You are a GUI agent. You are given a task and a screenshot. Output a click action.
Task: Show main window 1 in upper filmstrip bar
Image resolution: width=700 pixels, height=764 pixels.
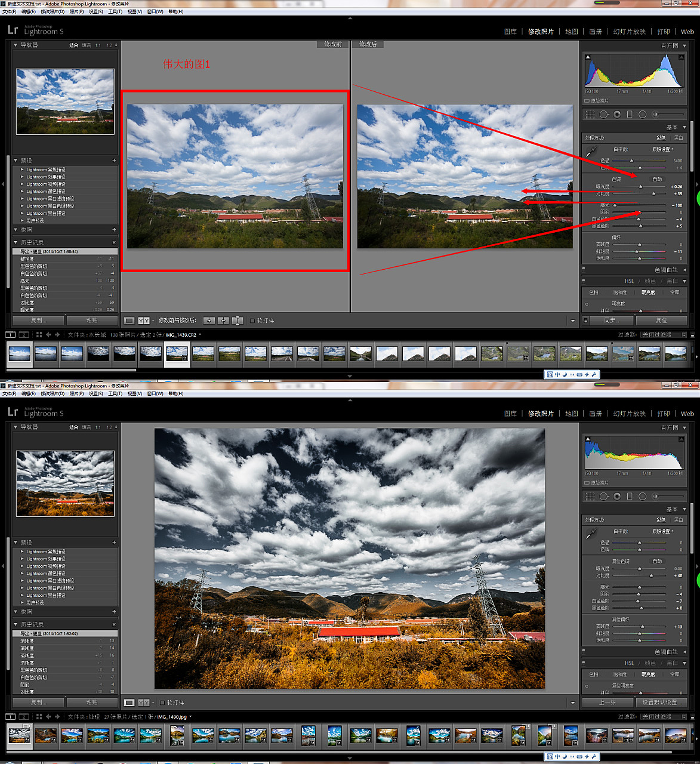coord(10,335)
